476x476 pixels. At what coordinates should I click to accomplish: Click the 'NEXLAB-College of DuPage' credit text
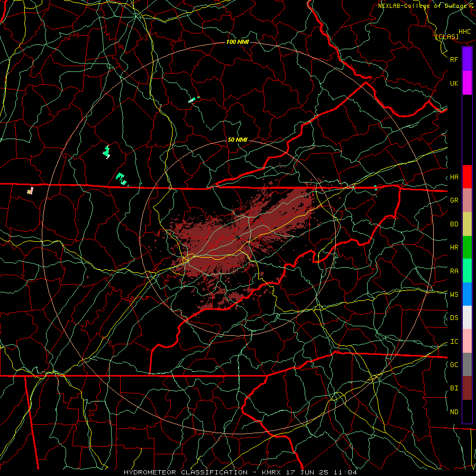[423, 6]
